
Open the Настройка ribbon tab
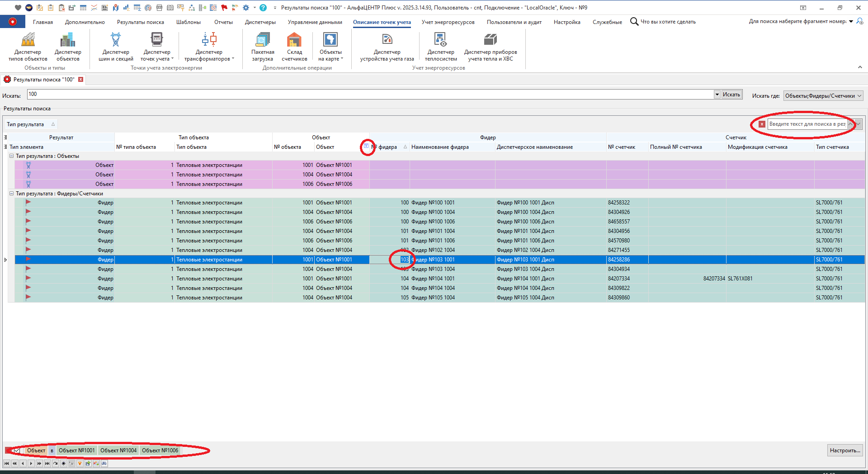[566, 22]
